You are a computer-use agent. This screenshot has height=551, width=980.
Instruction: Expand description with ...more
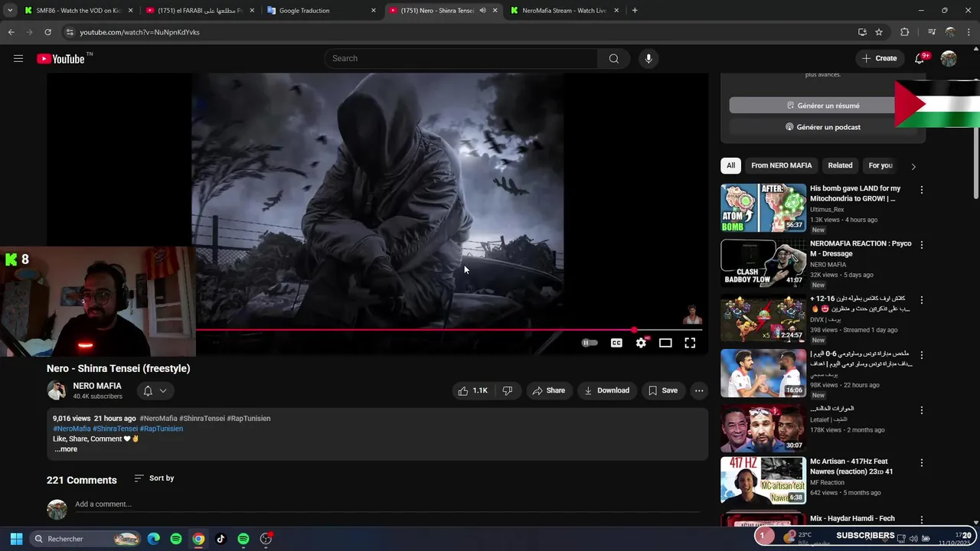pos(66,449)
